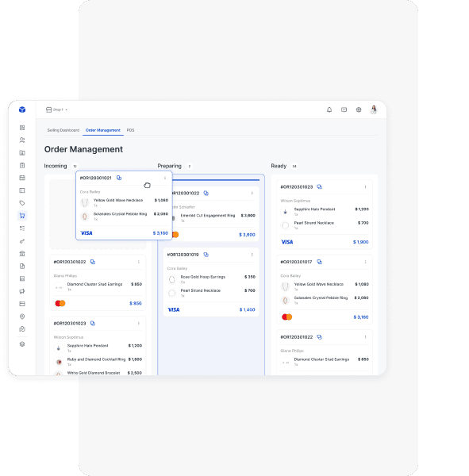This screenshot has height=476, width=469.
Task: Click customer name Wilson Septimus in Ready column
Action: 295,201
